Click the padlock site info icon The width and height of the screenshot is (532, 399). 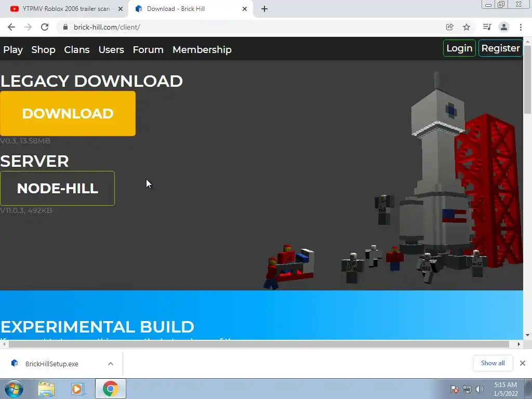point(65,27)
